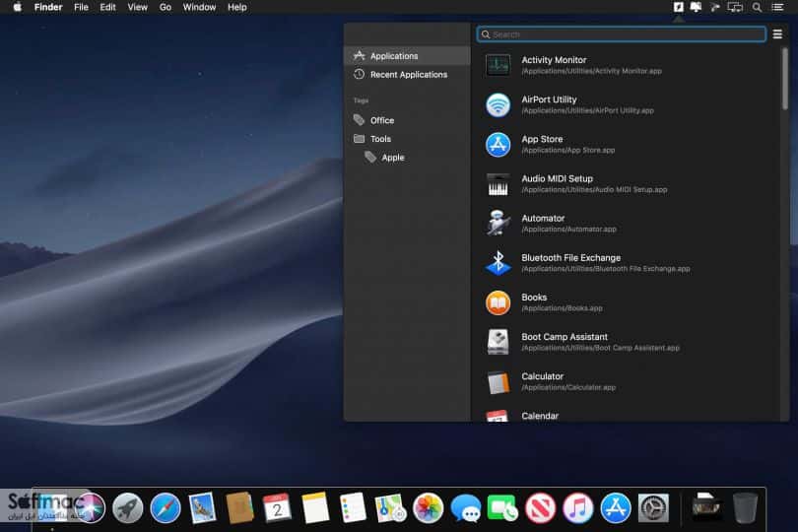This screenshot has height=532, width=798.
Task: Select the Books app in the list
Action: pos(626,302)
